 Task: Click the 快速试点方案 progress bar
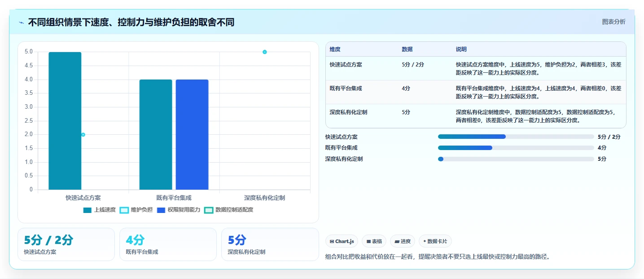tap(516, 137)
